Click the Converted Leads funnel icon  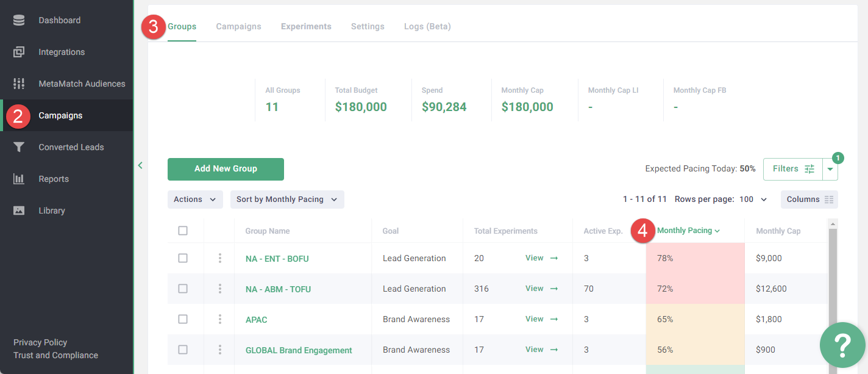click(19, 147)
